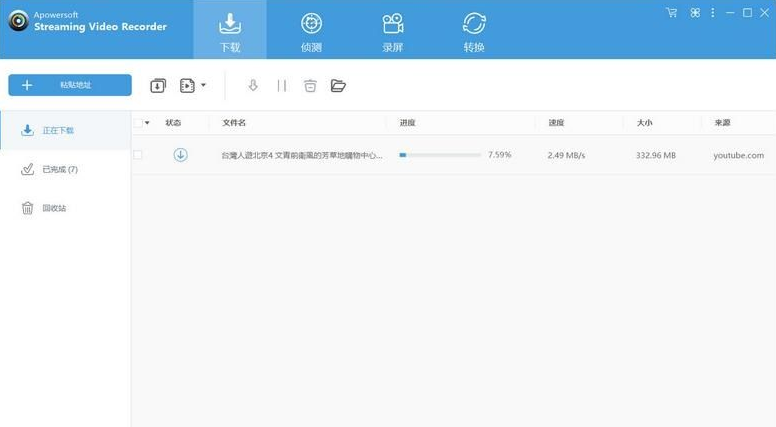
Task: Open the shopping cart purchase icon
Action: pos(672,13)
